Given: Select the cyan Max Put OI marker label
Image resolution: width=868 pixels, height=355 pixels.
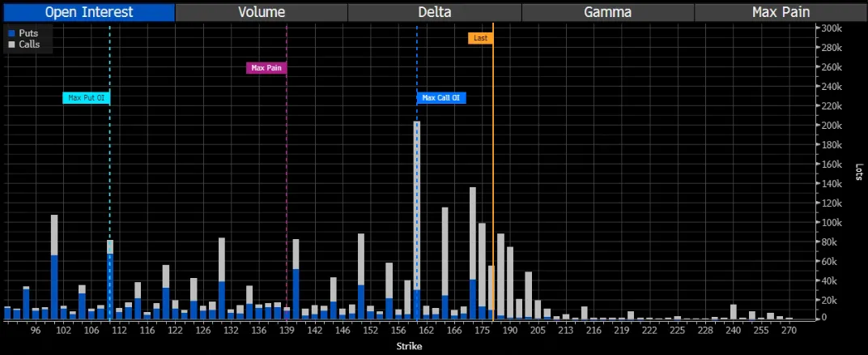Looking at the screenshot, I should (87, 98).
